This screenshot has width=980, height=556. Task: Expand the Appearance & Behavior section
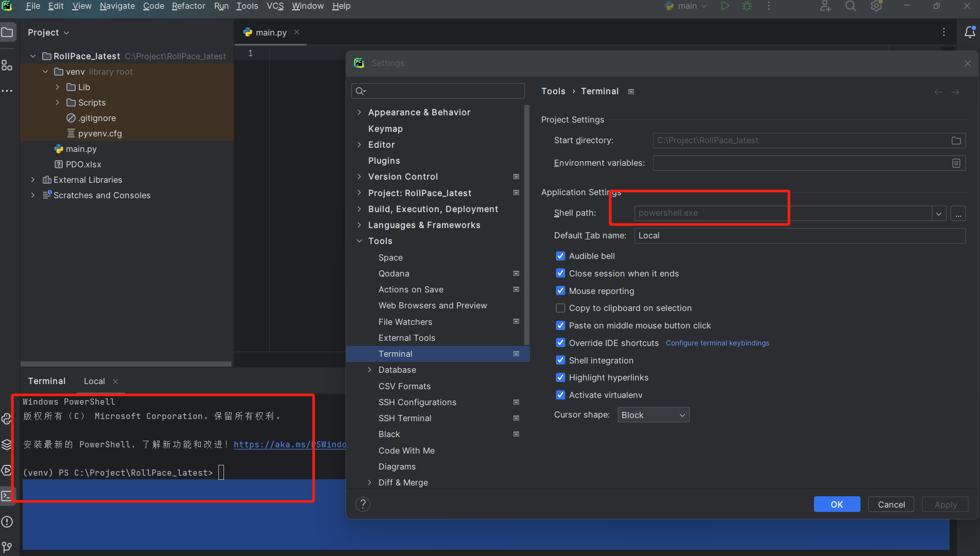359,112
